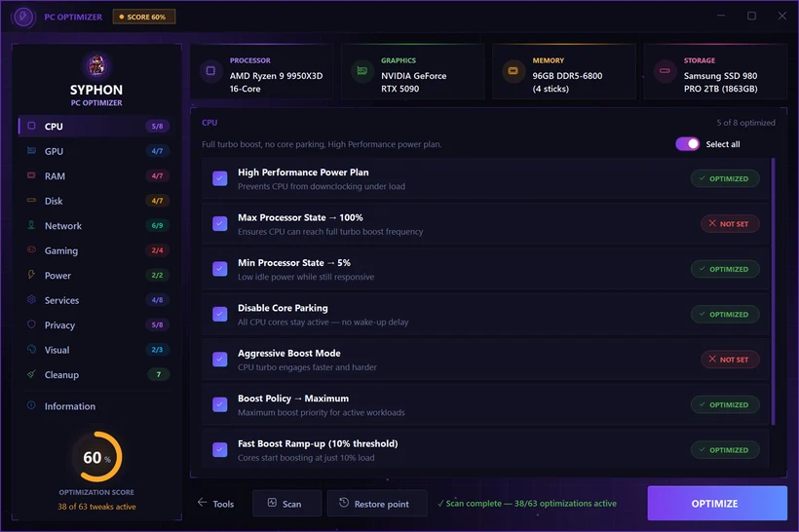The image size is (799, 532).
Task: Click the 6/9 count badge beside Network
Action: [157, 225]
